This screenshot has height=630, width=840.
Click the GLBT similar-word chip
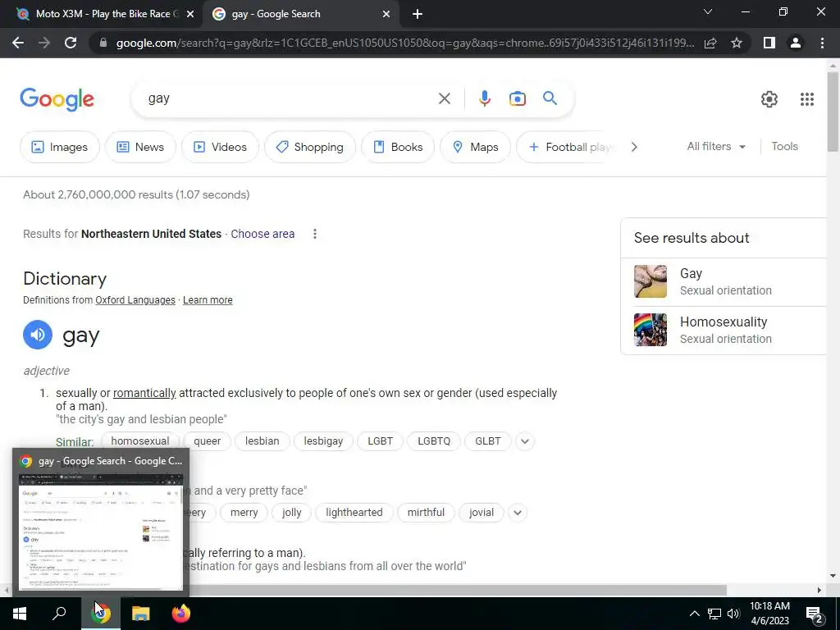pyautogui.click(x=487, y=441)
